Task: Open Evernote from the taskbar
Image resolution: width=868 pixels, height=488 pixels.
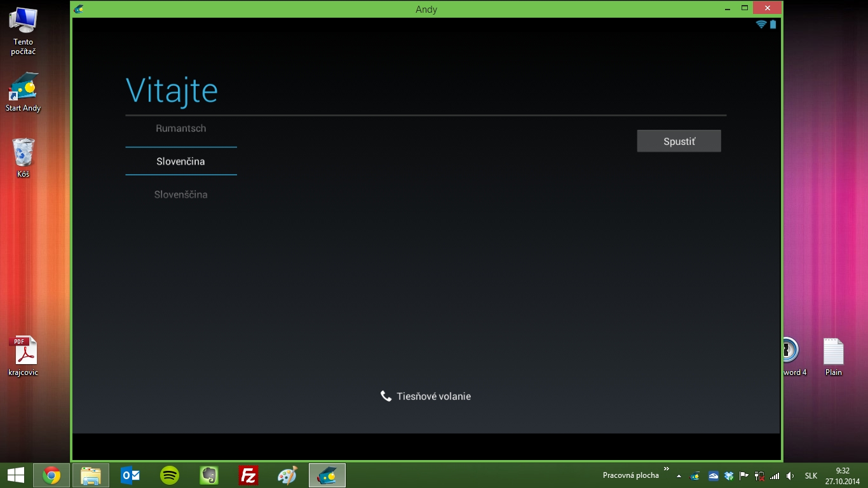Action: click(209, 475)
